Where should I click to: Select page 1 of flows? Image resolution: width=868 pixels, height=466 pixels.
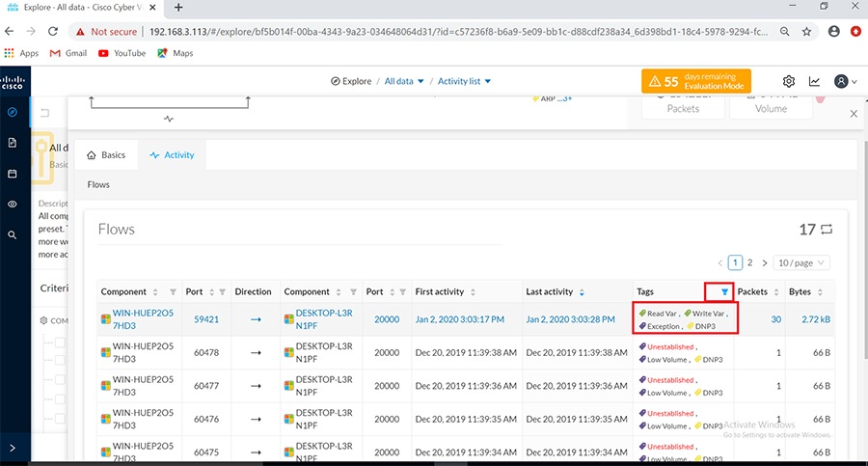tap(735, 262)
